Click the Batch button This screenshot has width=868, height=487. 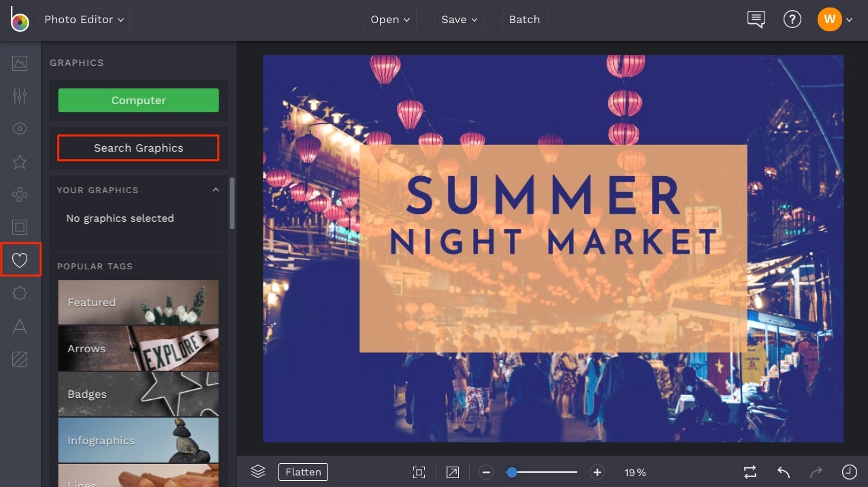point(524,19)
